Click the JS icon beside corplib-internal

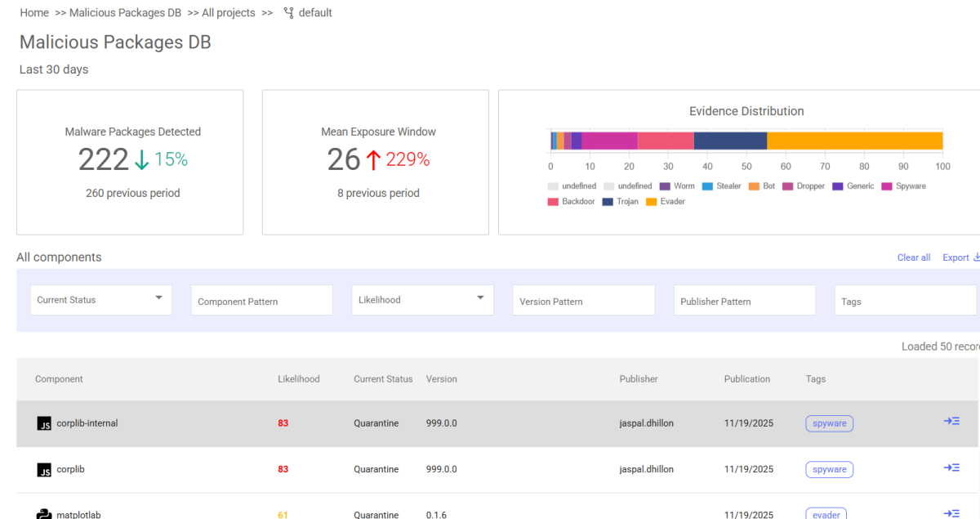pyautogui.click(x=44, y=423)
